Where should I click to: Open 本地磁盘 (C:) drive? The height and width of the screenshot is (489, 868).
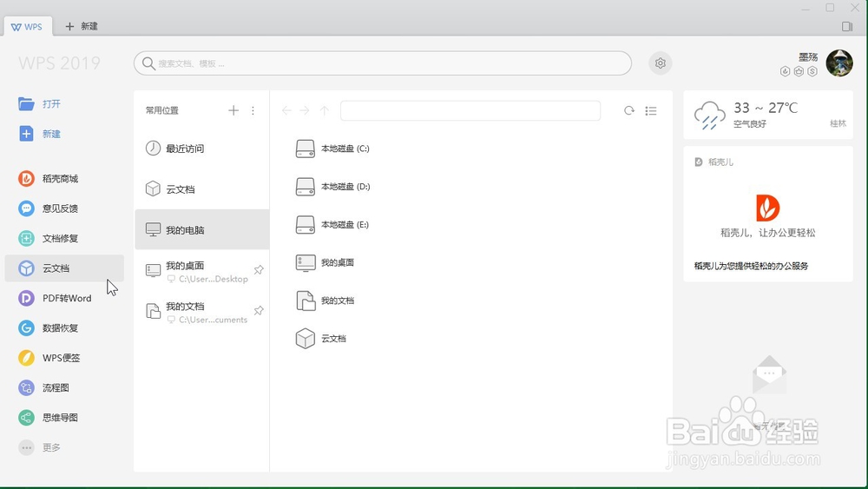[x=332, y=149]
